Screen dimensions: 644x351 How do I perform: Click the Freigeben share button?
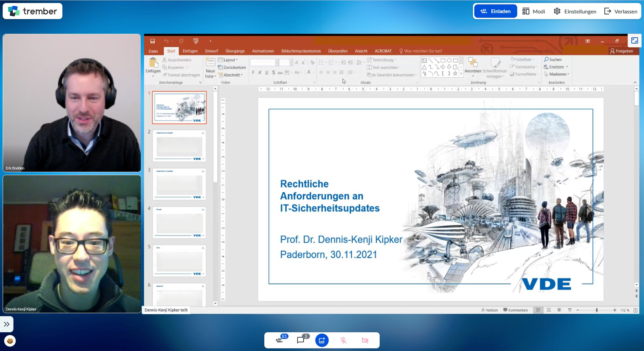[x=621, y=51]
